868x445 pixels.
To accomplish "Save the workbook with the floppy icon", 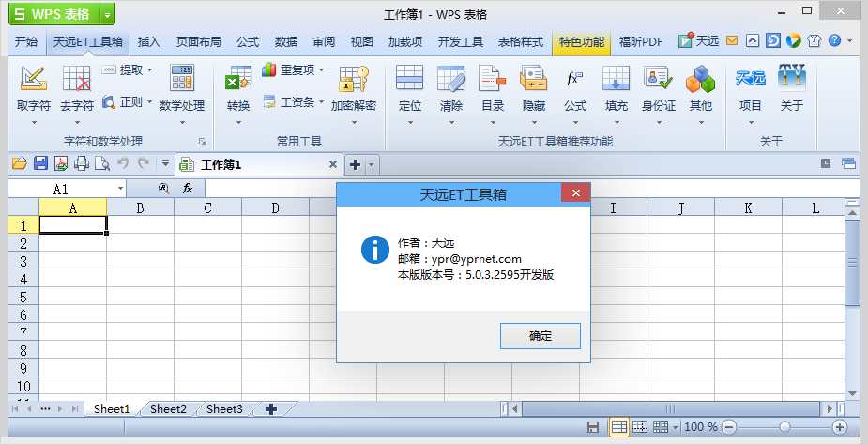I will pyautogui.click(x=40, y=163).
